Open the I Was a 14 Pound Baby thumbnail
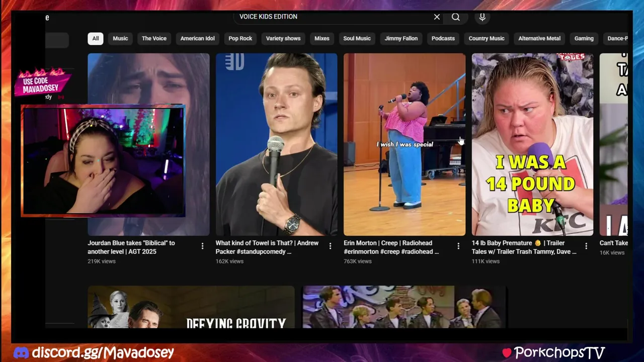 tap(532, 144)
